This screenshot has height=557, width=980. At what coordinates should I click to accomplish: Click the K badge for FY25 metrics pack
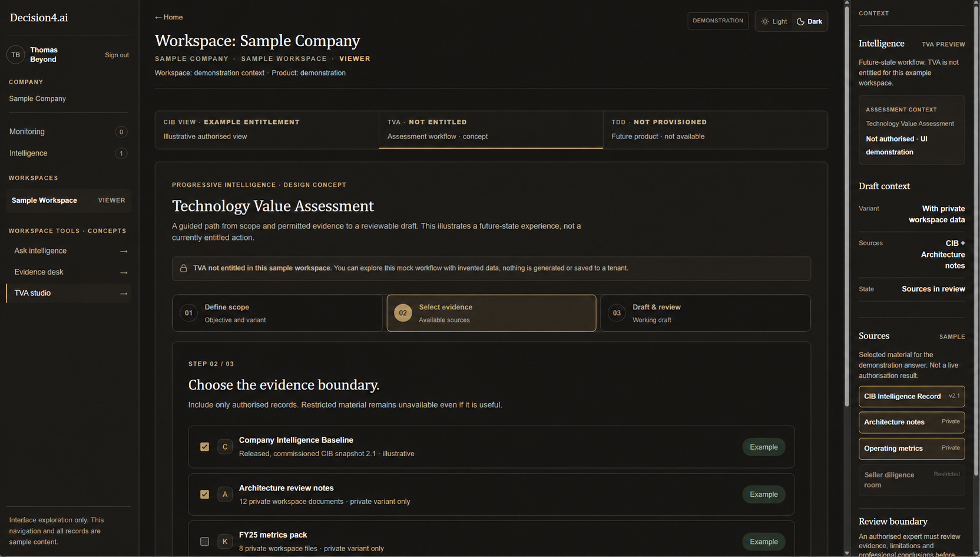click(x=225, y=542)
